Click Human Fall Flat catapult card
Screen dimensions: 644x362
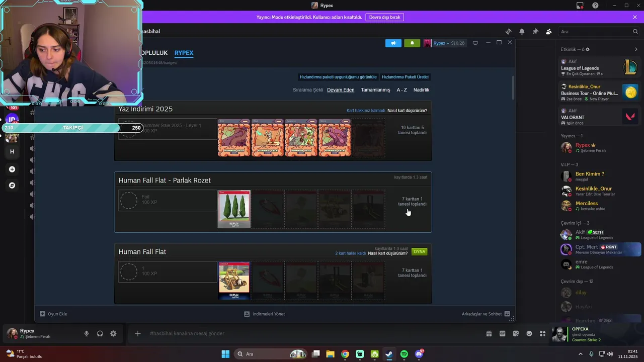tap(234, 281)
